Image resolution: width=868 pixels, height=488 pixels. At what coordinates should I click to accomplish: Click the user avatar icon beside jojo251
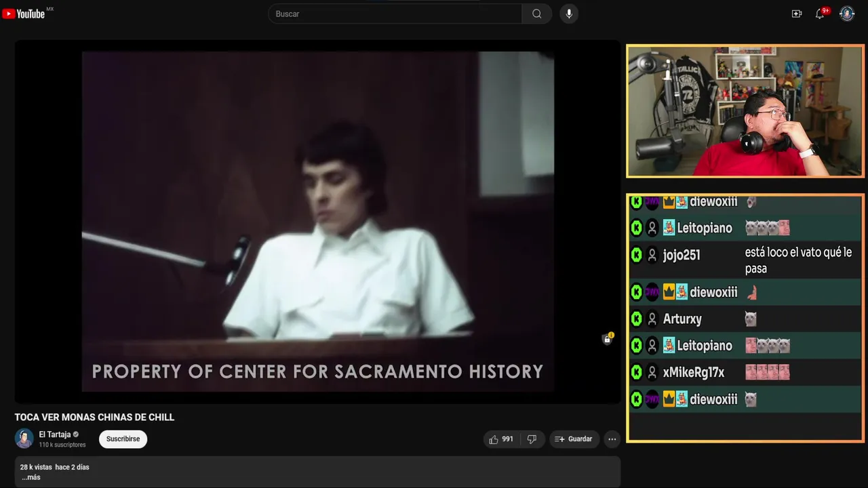[x=652, y=256]
